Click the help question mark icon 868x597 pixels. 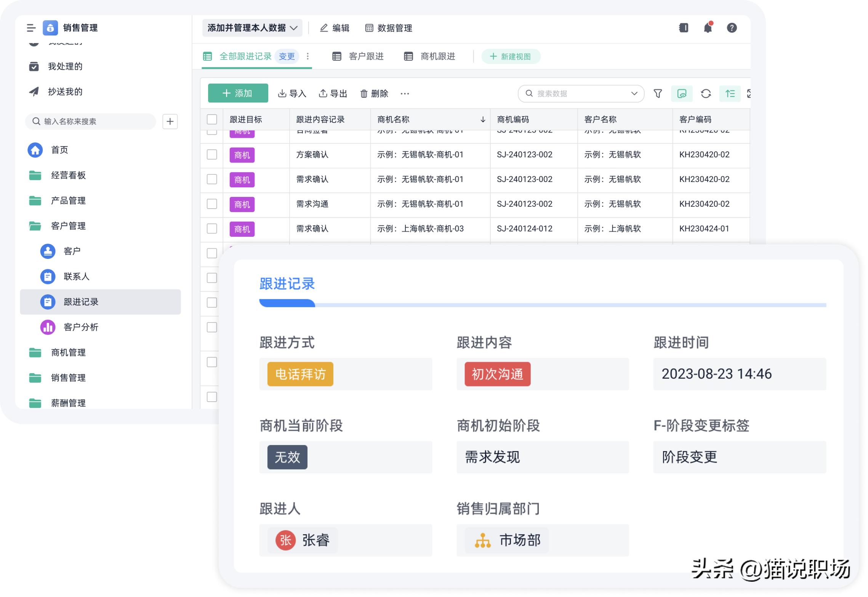coord(732,28)
